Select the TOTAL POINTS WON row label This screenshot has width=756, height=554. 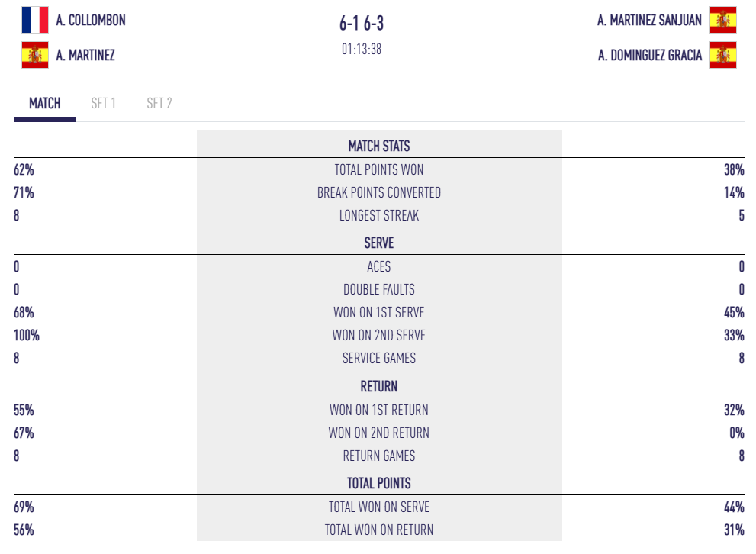click(x=379, y=169)
